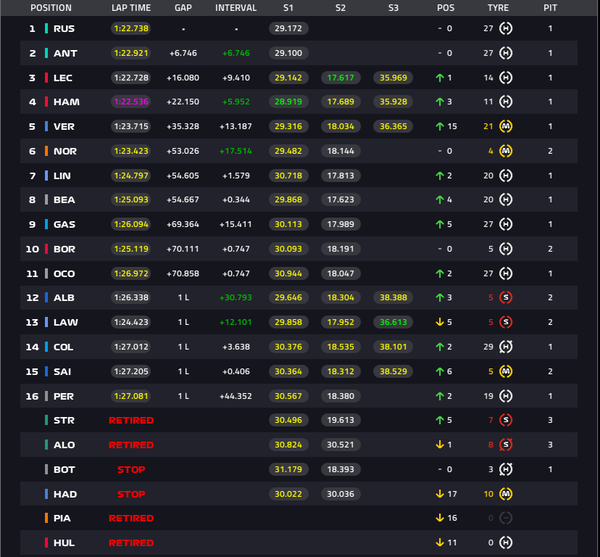Click the hard tyre icon in PER row

point(505,396)
